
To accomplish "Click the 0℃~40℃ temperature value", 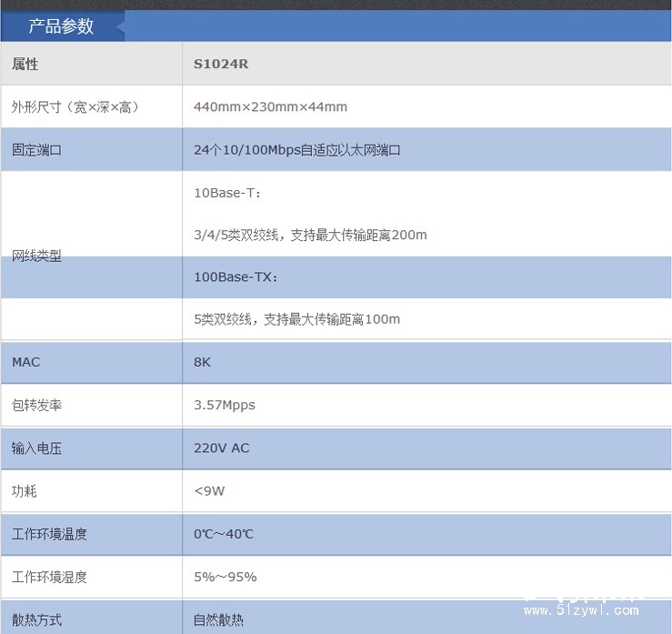I will 224,534.
